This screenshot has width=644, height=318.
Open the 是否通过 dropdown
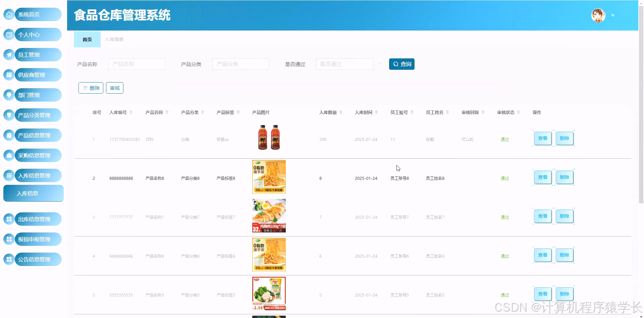point(344,63)
